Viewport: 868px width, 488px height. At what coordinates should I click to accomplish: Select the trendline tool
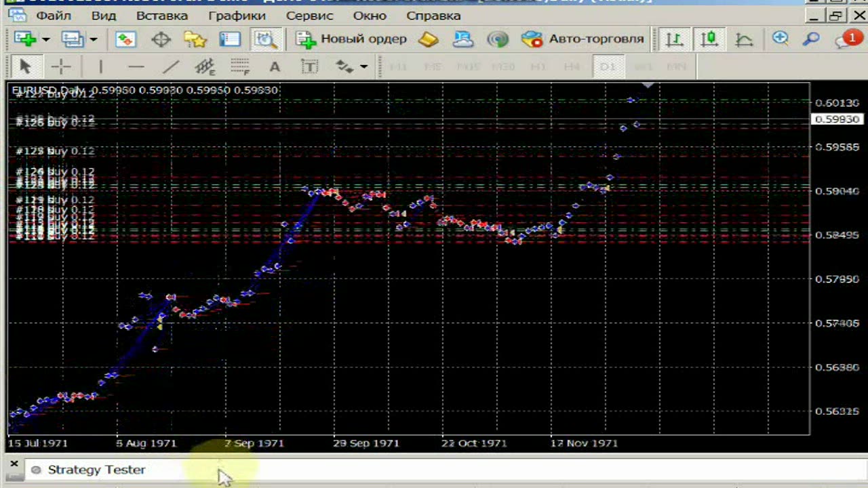[171, 66]
